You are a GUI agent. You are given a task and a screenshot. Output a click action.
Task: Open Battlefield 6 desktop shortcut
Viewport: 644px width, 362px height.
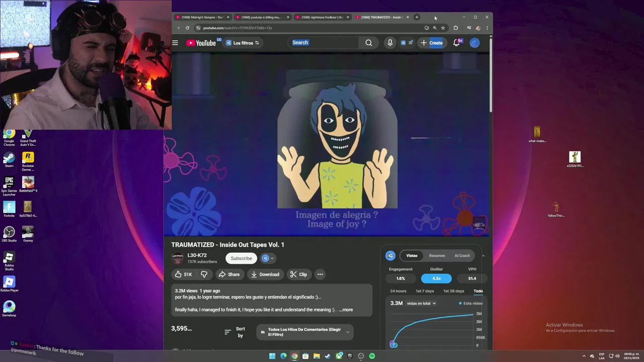coord(28,185)
